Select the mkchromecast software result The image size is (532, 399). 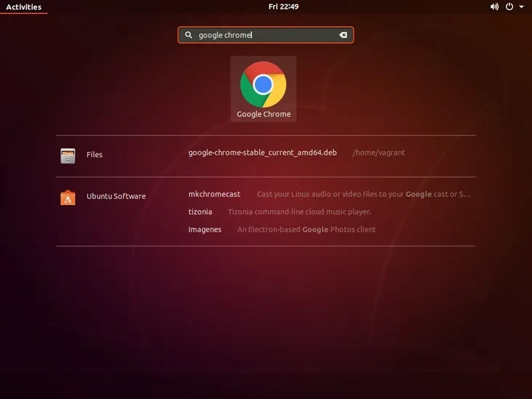pyautogui.click(x=214, y=194)
